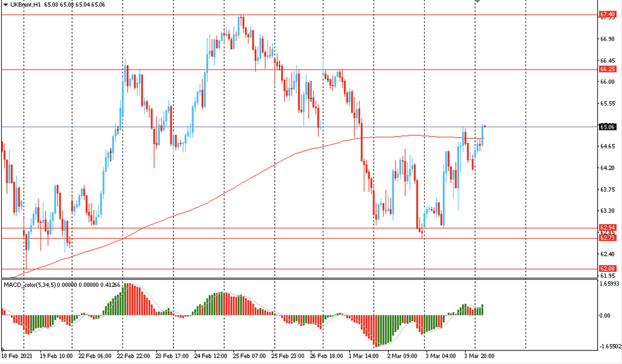
Task: Click the current price label 65.06
Action: 607,127
